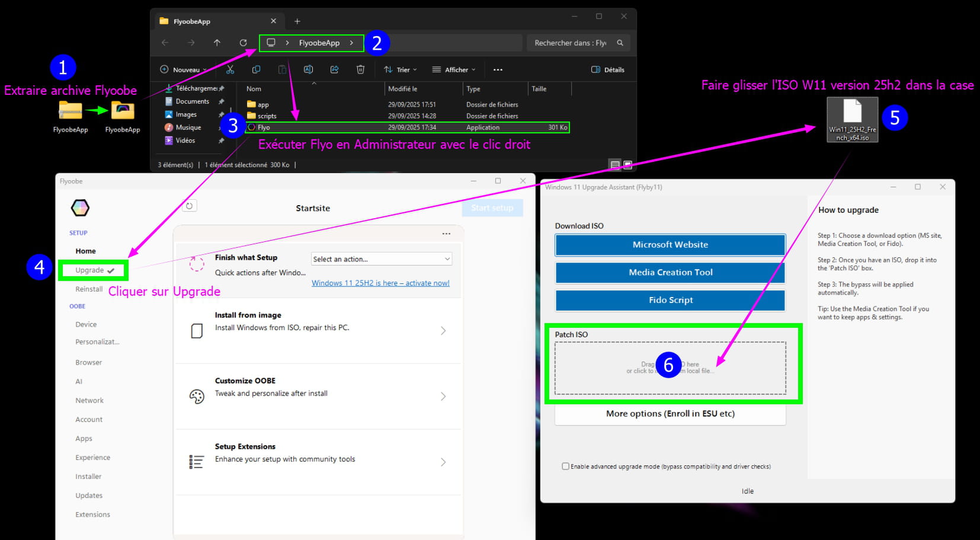Click the delete trash icon in Explorer toolbar

pyautogui.click(x=360, y=69)
